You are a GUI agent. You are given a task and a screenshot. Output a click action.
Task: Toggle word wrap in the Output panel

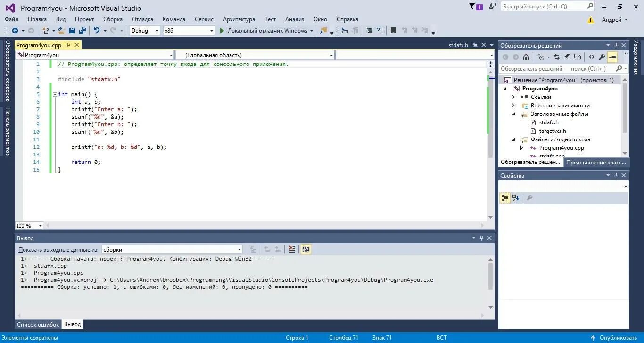coord(306,249)
